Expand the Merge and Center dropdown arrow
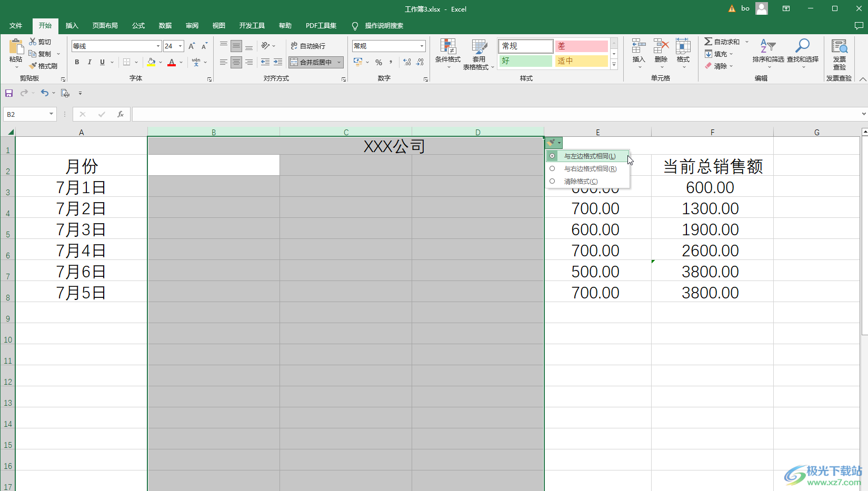This screenshot has width=868, height=491. tap(339, 62)
